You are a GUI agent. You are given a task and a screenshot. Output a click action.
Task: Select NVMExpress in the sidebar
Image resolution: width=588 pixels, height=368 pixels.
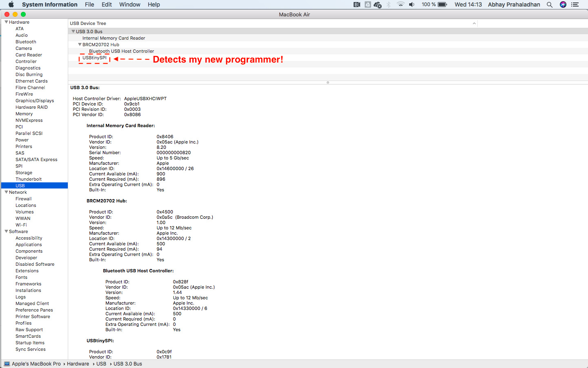click(x=29, y=120)
